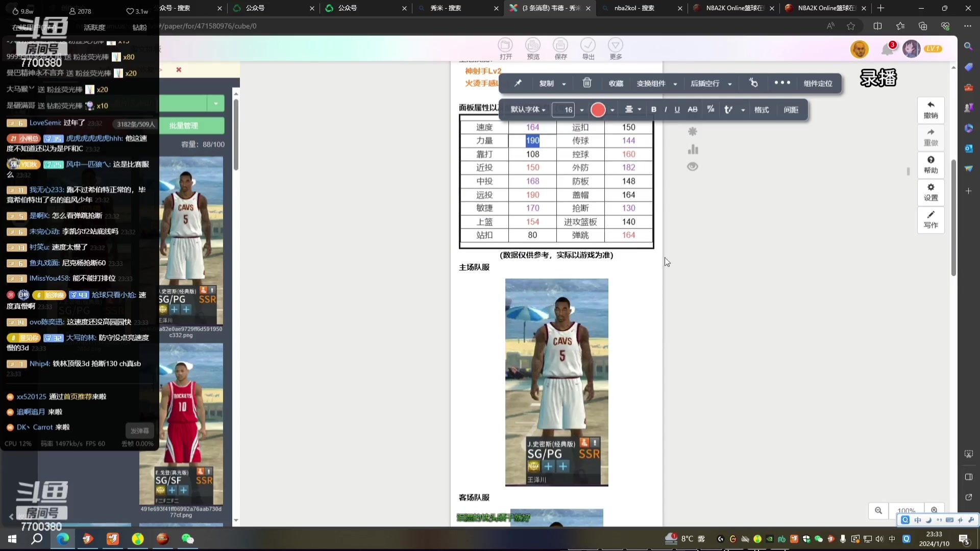Open the text style dropdown arrow
Screen dimensions: 980x551
point(743,110)
